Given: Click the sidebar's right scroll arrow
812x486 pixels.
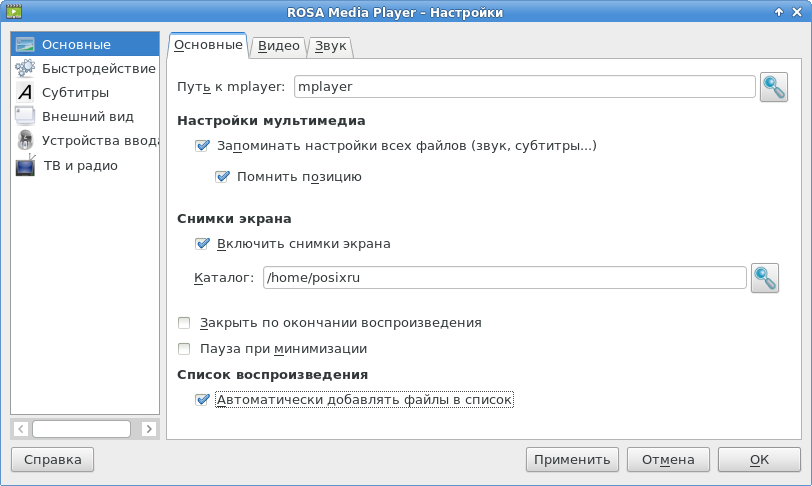Looking at the screenshot, I should coord(149,429).
